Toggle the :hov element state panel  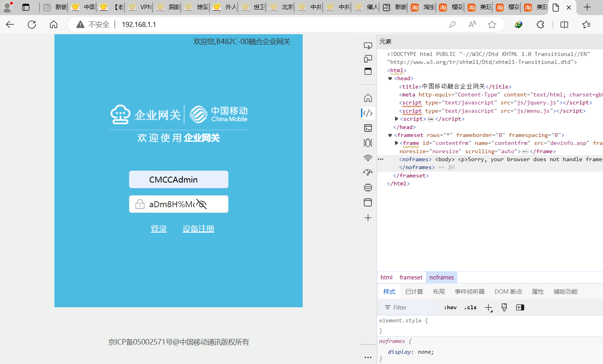[450, 308]
